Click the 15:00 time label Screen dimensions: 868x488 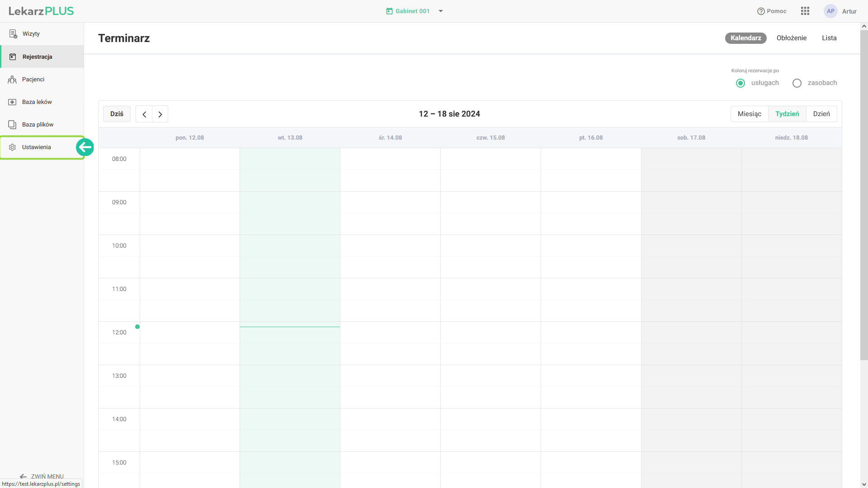click(x=119, y=463)
